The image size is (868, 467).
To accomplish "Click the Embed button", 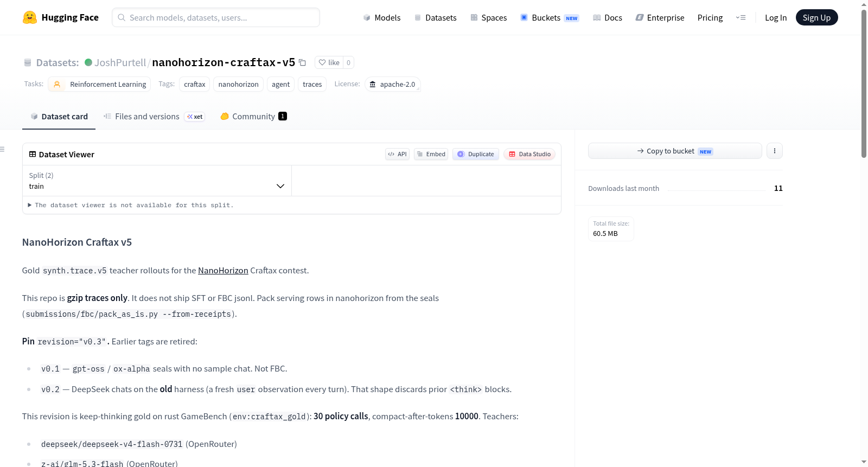I will pos(431,154).
